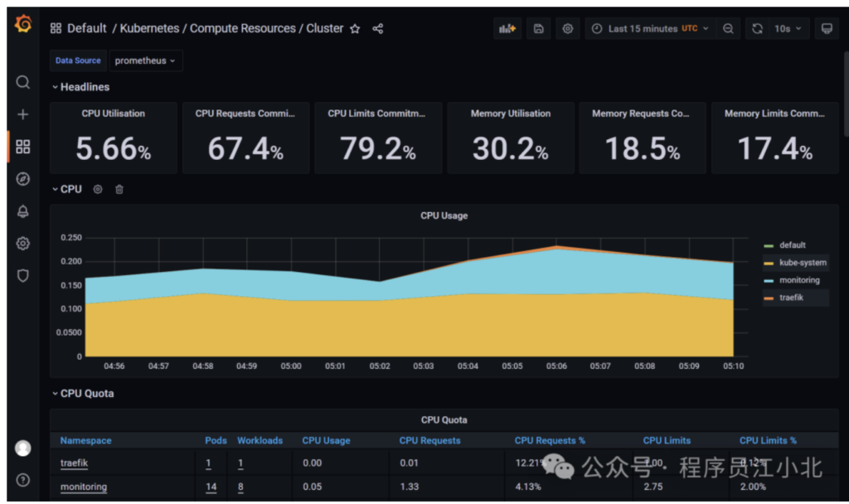The height and width of the screenshot is (504, 849).
Task: Open the Dashboards icon in sidebar
Action: (23, 147)
